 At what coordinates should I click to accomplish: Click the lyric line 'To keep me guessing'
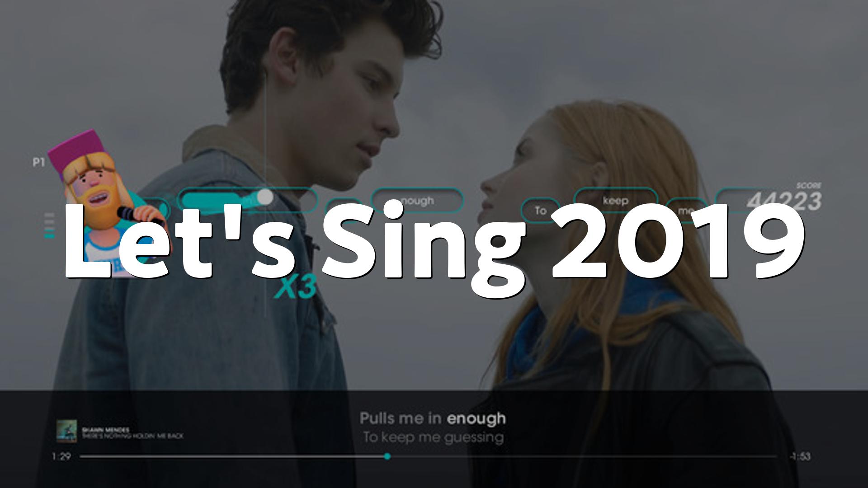[433, 437]
